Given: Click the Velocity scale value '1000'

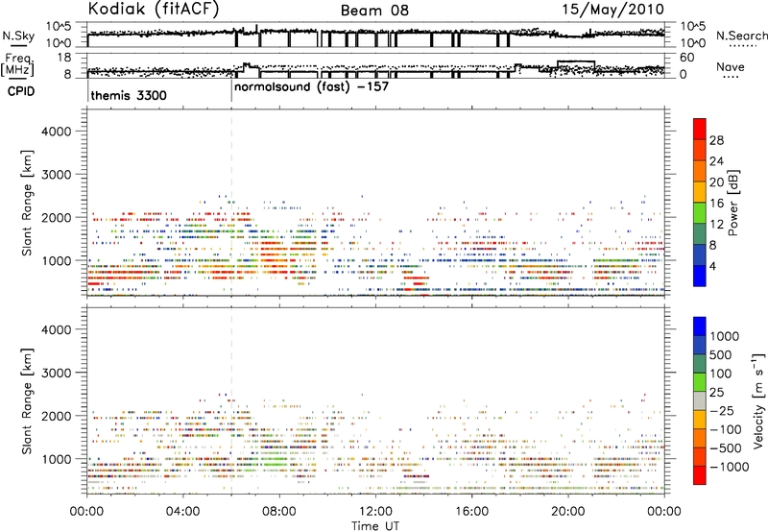Looking at the screenshot, I should point(725,336).
